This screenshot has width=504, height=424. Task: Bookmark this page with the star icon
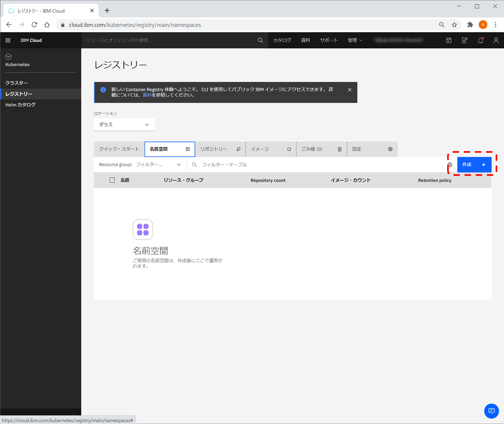454,25
